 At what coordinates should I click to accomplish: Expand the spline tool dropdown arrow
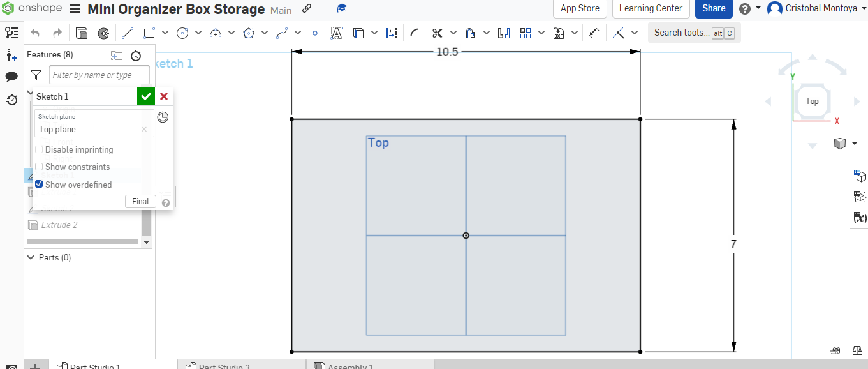pos(298,33)
